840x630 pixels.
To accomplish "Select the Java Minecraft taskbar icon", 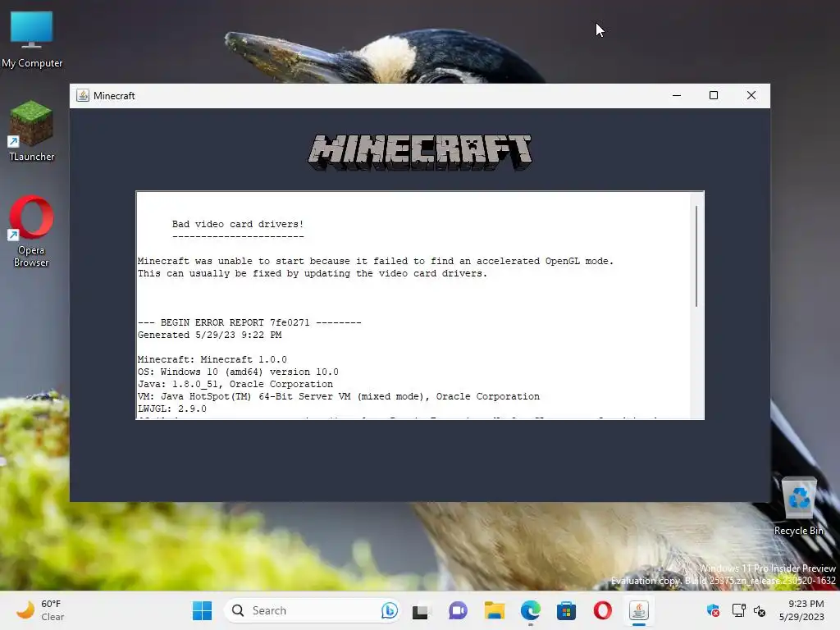I will coord(638,610).
